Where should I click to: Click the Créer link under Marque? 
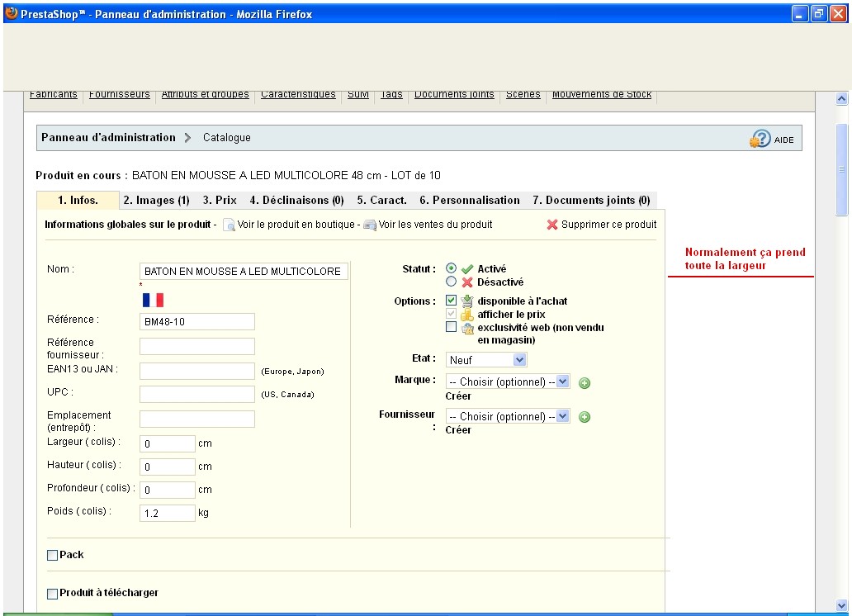(458, 396)
